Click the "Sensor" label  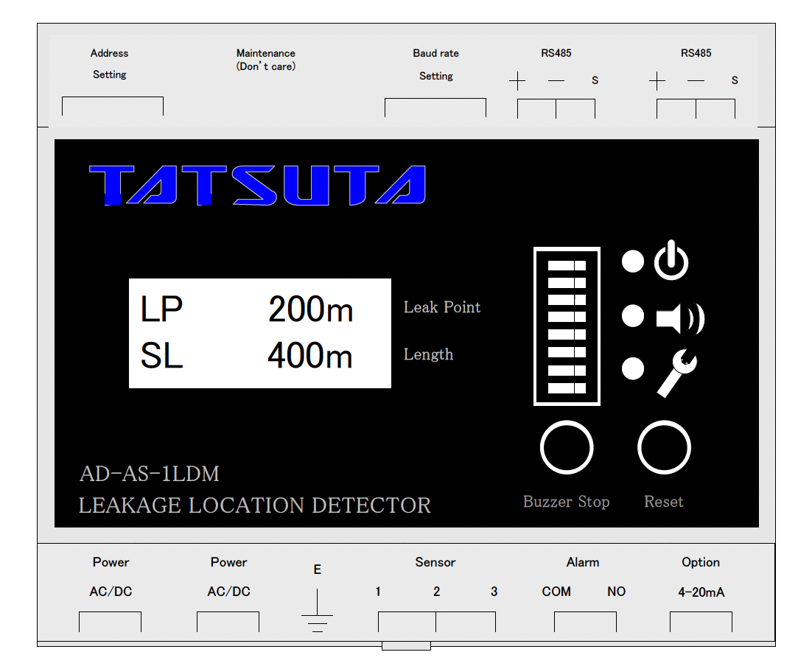click(x=435, y=562)
